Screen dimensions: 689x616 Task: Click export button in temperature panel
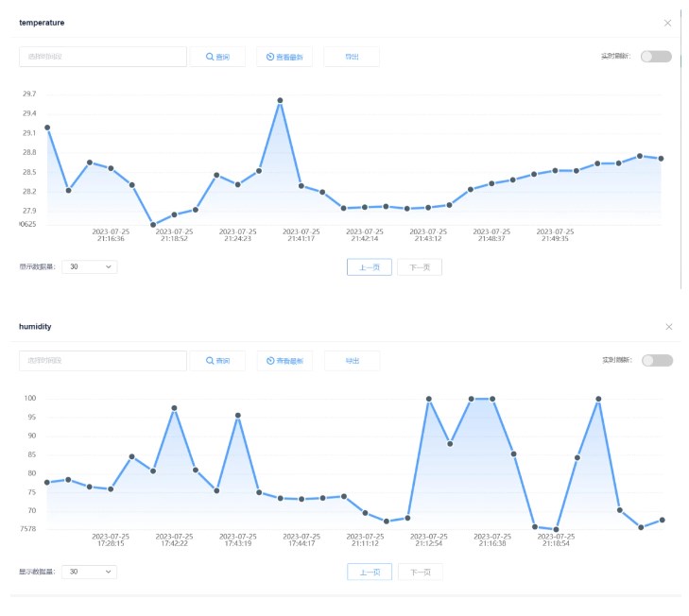(x=352, y=57)
